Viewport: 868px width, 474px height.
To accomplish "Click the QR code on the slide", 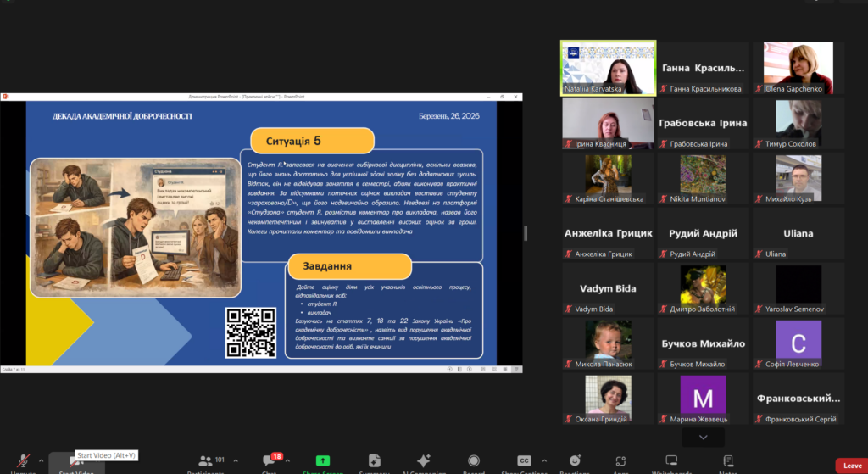I will [250, 332].
